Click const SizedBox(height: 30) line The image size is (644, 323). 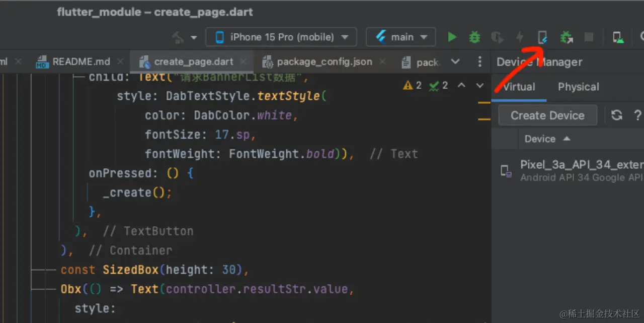point(154,270)
